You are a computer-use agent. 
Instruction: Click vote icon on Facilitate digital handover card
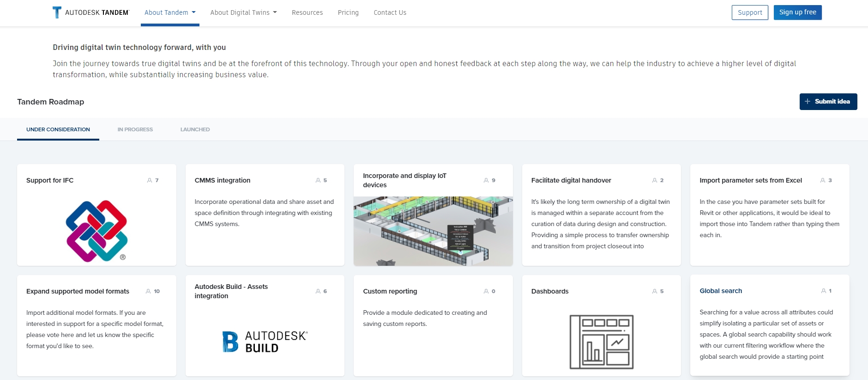click(655, 180)
